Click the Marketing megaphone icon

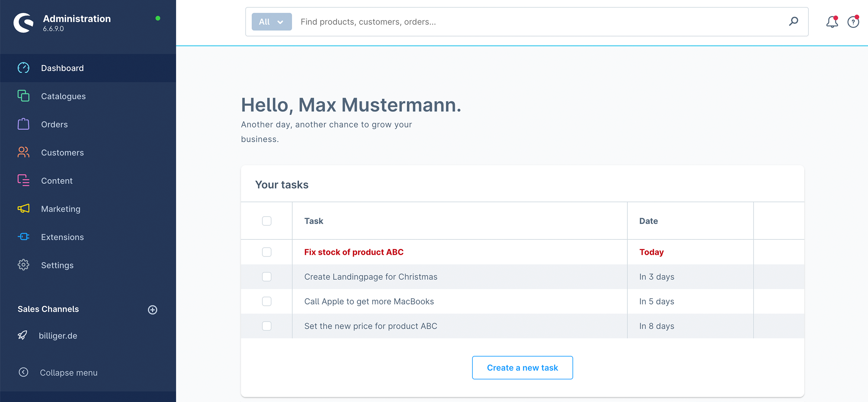pyautogui.click(x=23, y=208)
